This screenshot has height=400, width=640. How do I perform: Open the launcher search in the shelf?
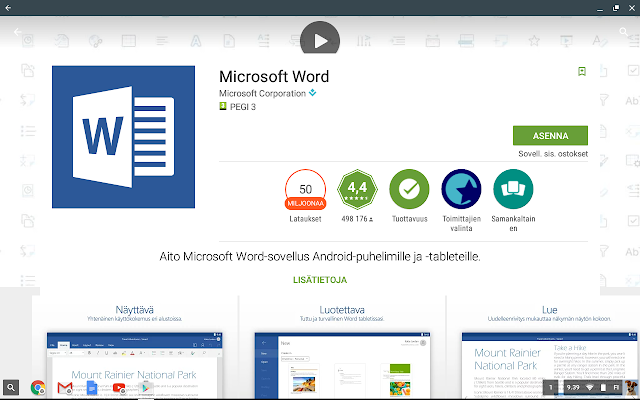(x=12, y=387)
